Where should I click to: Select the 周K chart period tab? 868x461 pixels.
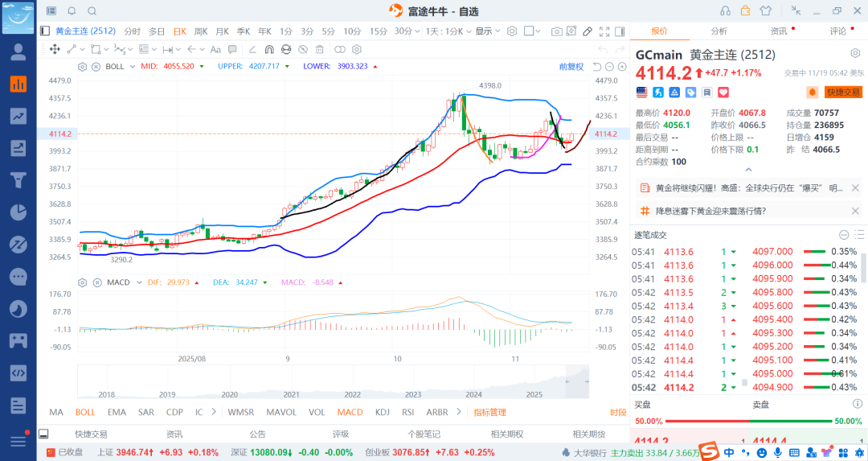[x=200, y=31]
